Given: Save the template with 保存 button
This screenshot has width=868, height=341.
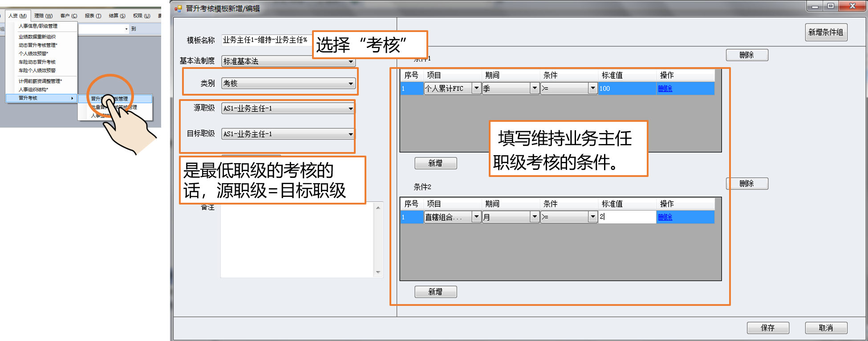Looking at the screenshot, I should click(767, 328).
